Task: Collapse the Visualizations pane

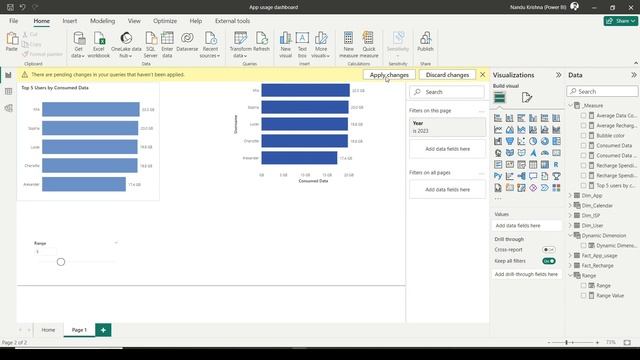Action: pyautogui.click(x=558, y=75)
